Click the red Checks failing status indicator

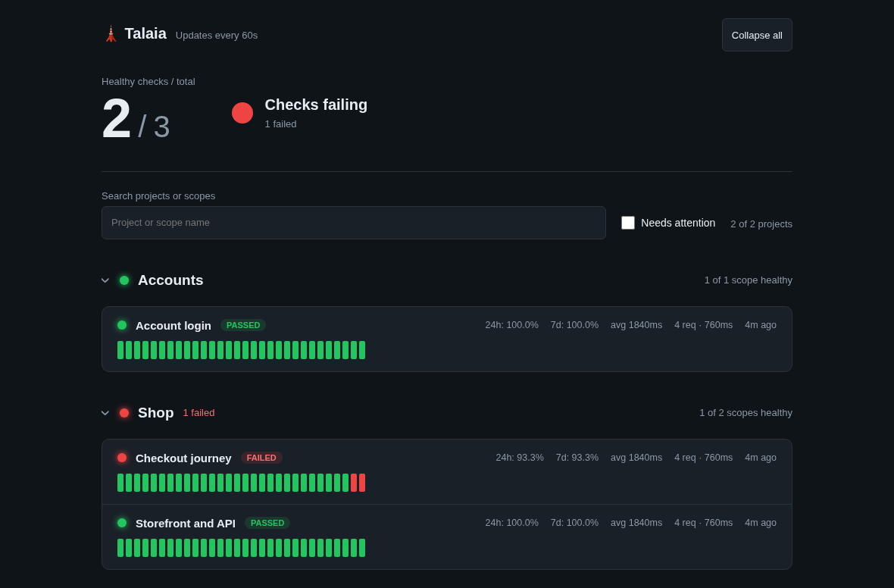click(x=242, y=113)
